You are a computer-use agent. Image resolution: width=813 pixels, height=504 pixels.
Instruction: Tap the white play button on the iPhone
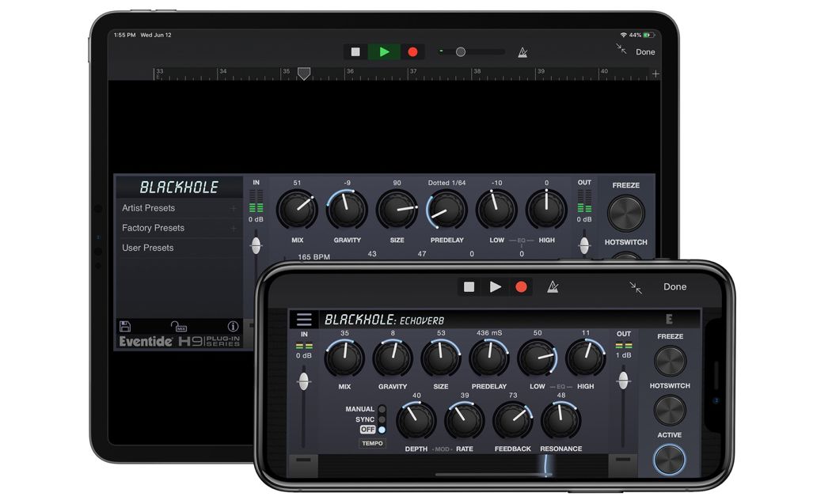coord(496,287)
